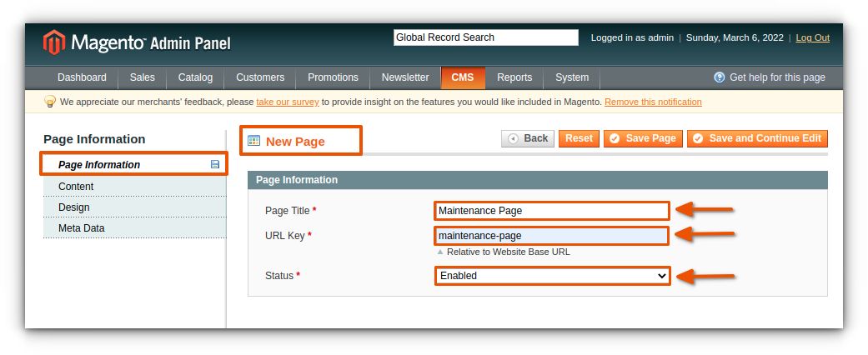Image resolution: width=868 pixels, height=355 pixels.
Task: Click the help question mark icon
Action: pyautogui.click(x=719, y=77)
